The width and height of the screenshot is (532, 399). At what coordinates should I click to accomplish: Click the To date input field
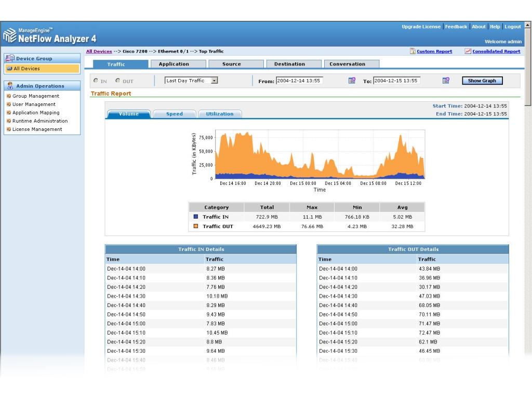coord(396,81)
